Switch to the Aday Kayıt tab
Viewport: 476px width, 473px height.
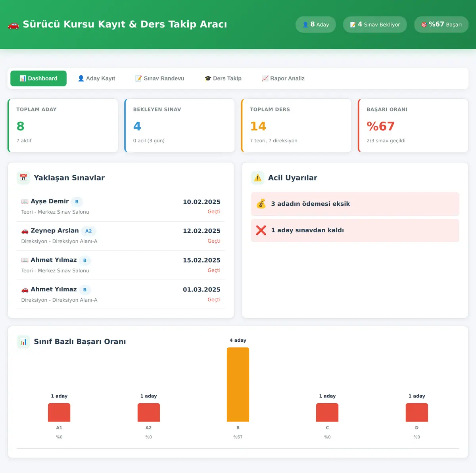96,79
